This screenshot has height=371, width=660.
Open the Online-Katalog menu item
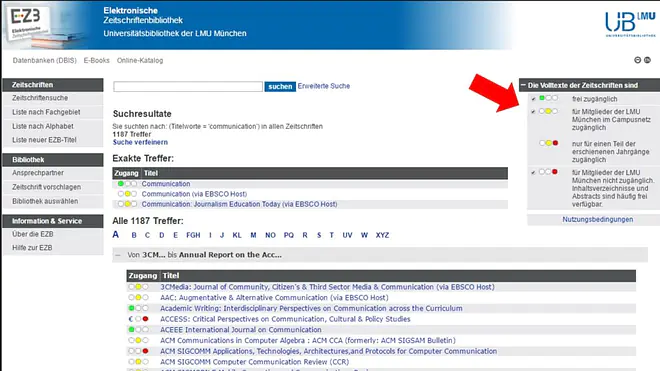click(140, 61)
